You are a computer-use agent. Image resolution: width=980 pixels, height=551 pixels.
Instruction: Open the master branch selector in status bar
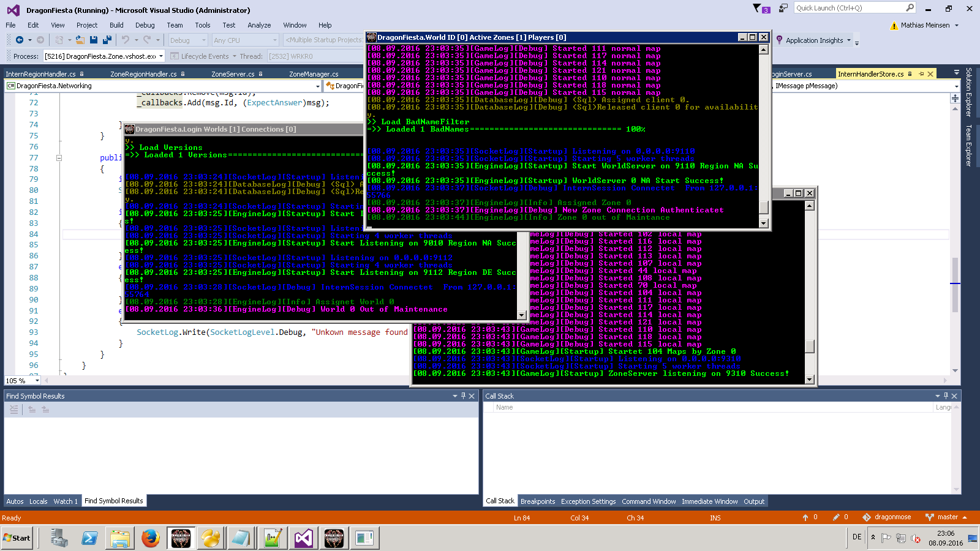pos(948,517)
